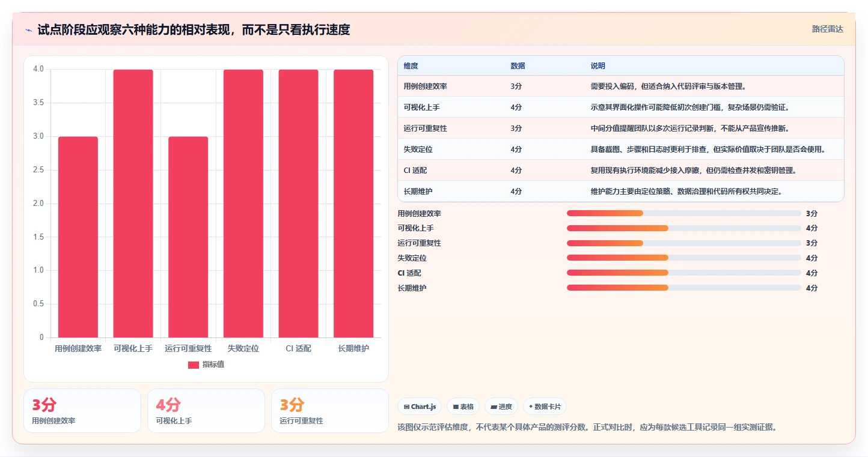Click the 用例创建效率 label in the progress list
The width and height of the screenshot is (868, 457).
420,213
